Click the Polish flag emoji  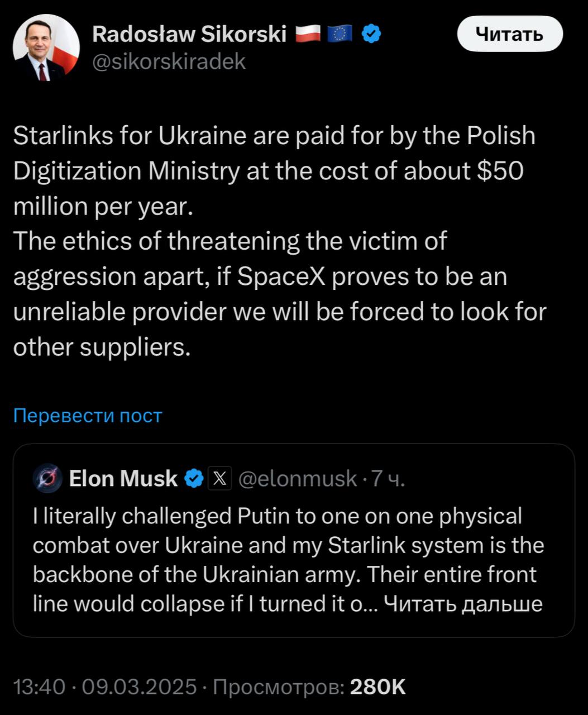pyautogui.click(x=308, y=35)
